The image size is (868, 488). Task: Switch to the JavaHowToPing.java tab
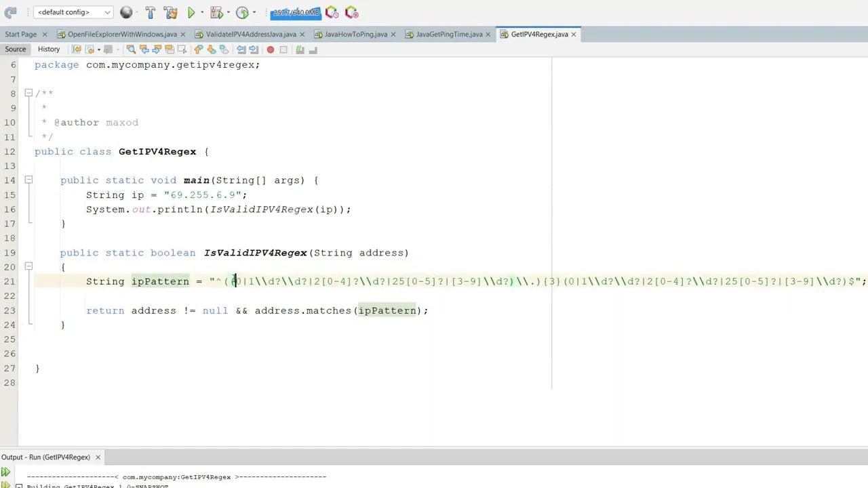point(356,34)
